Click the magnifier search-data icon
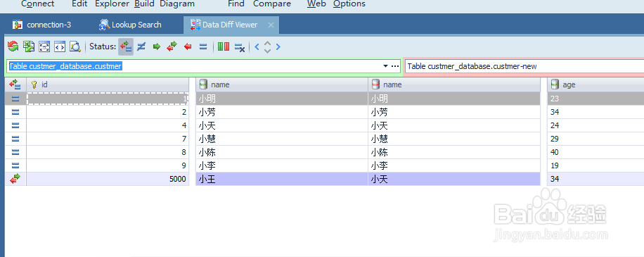This screenshot has width=644, height=257. 75,46
